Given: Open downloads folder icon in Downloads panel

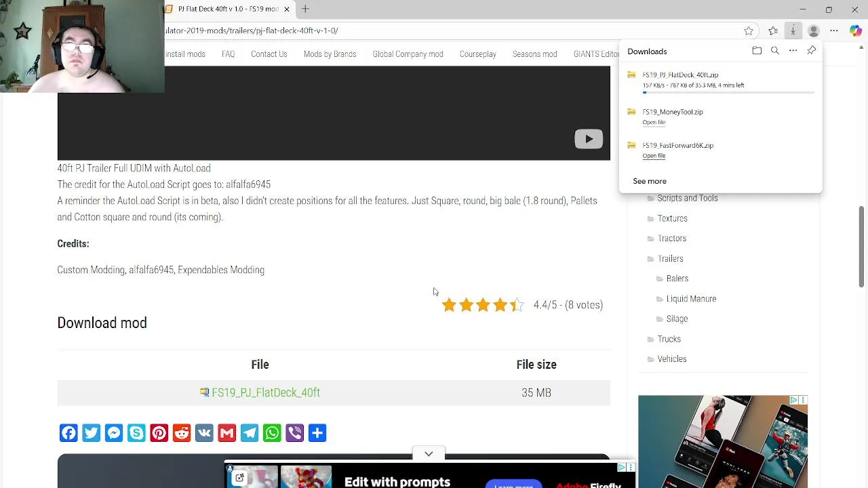Looking at the screenshot, I should tap(757, 51).
